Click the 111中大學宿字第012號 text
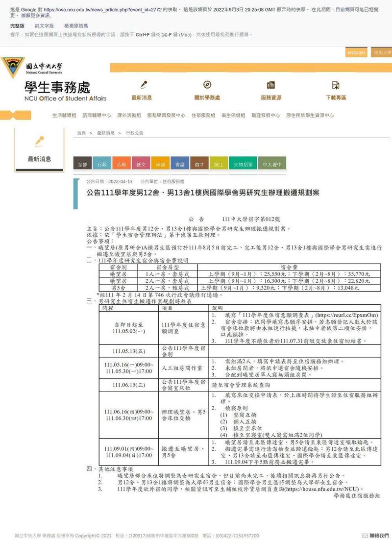Viewport: 392px width, 540px height. coord(251,219)
